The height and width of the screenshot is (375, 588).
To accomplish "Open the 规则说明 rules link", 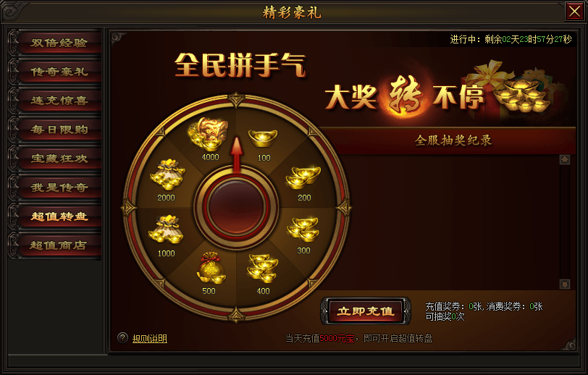I will (x=150, y=339).
